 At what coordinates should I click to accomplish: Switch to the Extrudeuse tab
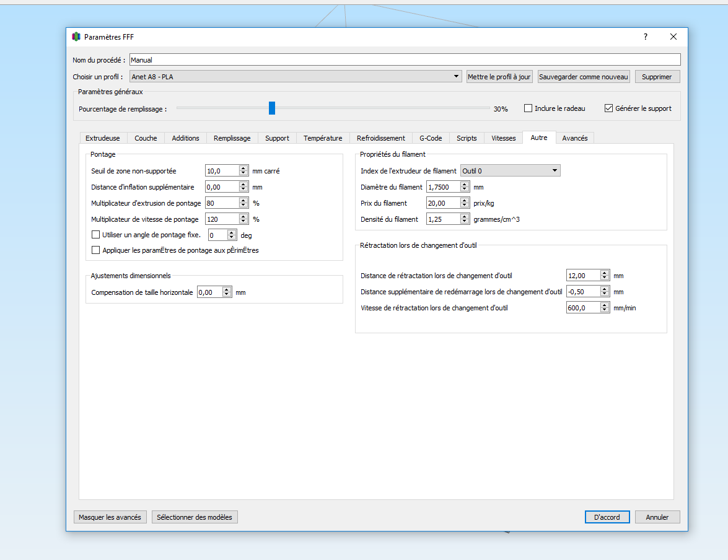[103, 138]
